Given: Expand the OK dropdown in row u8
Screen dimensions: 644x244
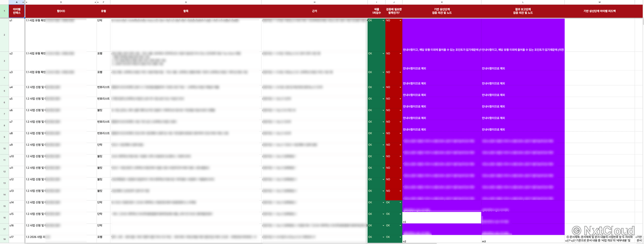Looking at the screenshot, I should click(x=383, y=133).
